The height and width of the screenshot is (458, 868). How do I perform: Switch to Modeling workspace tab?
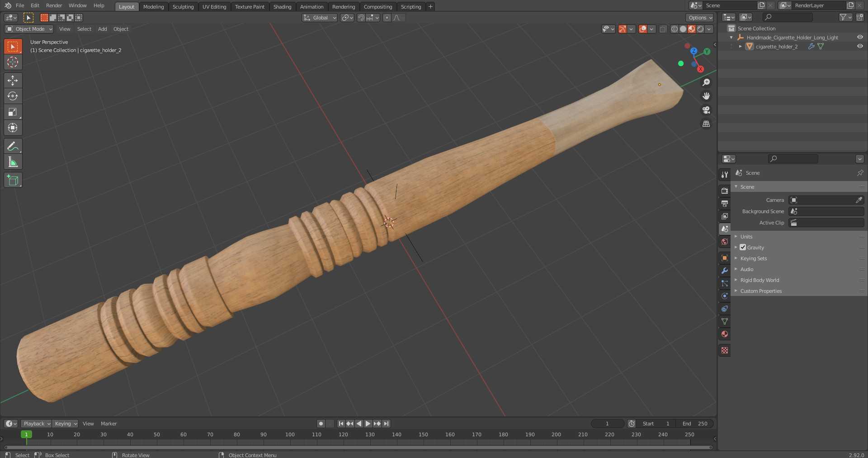[x=153, y=6]
